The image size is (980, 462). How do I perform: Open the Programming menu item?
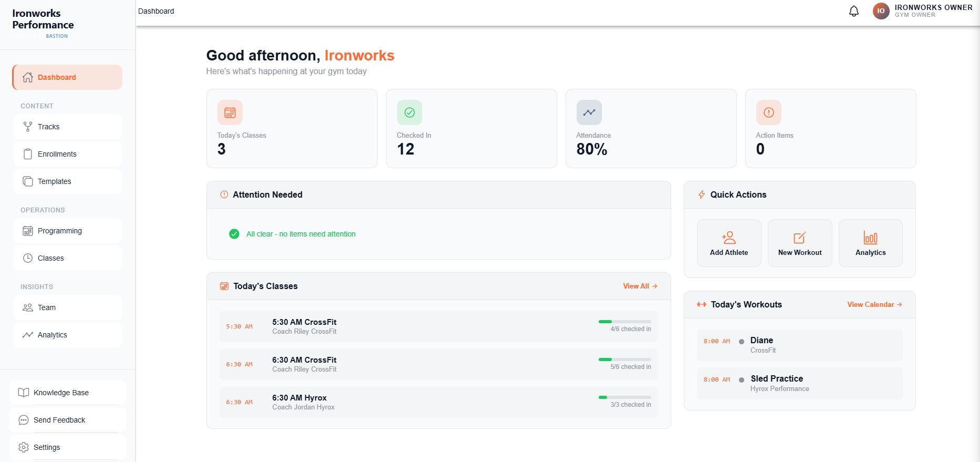click(68, 231)
